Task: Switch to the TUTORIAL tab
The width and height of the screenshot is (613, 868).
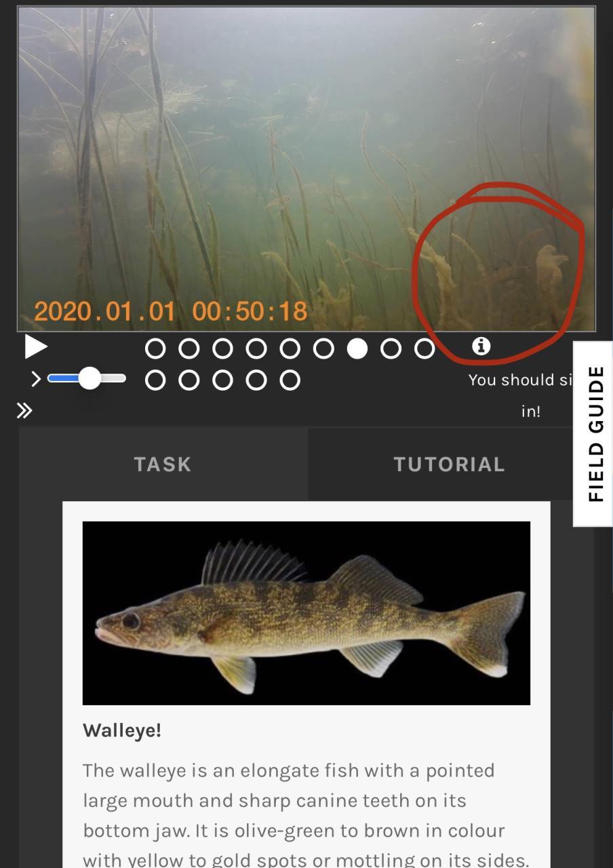Action: tap(449, 464)
